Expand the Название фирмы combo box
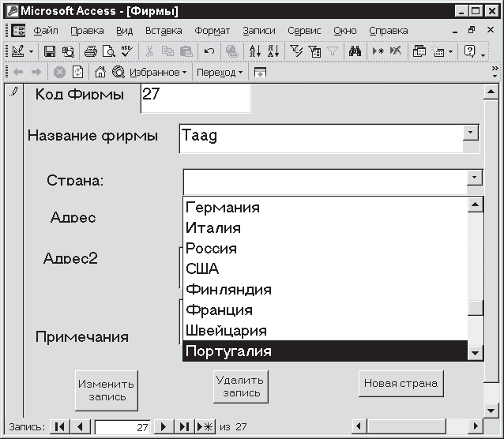 point(471,133)
